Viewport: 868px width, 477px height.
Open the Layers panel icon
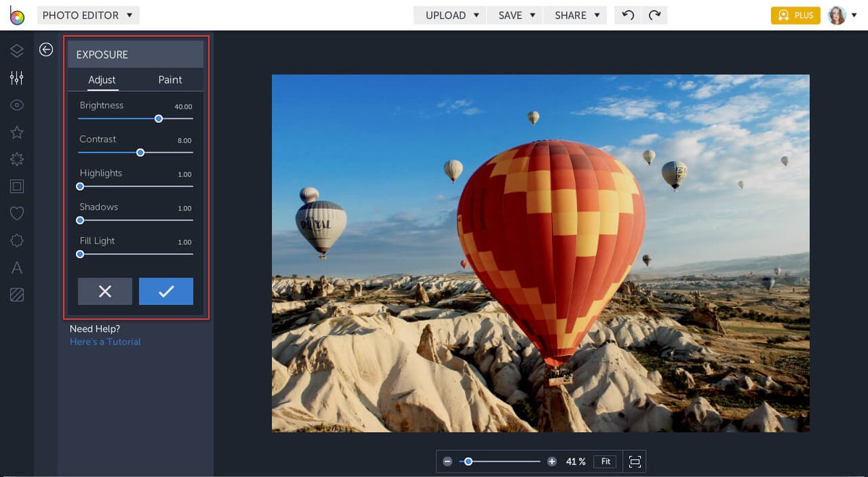coord(17,50)
